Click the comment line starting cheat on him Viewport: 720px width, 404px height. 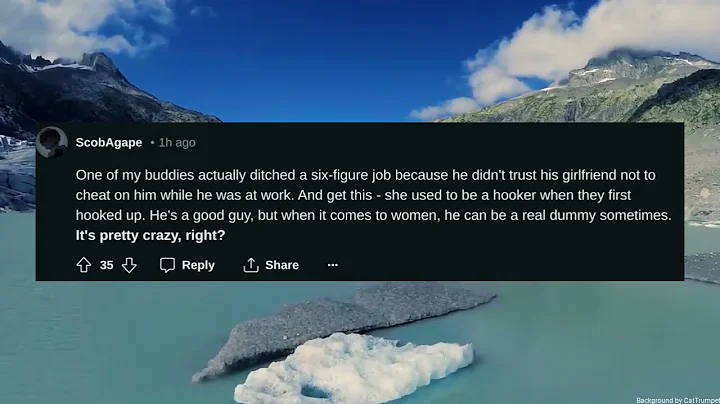point(353,196)
